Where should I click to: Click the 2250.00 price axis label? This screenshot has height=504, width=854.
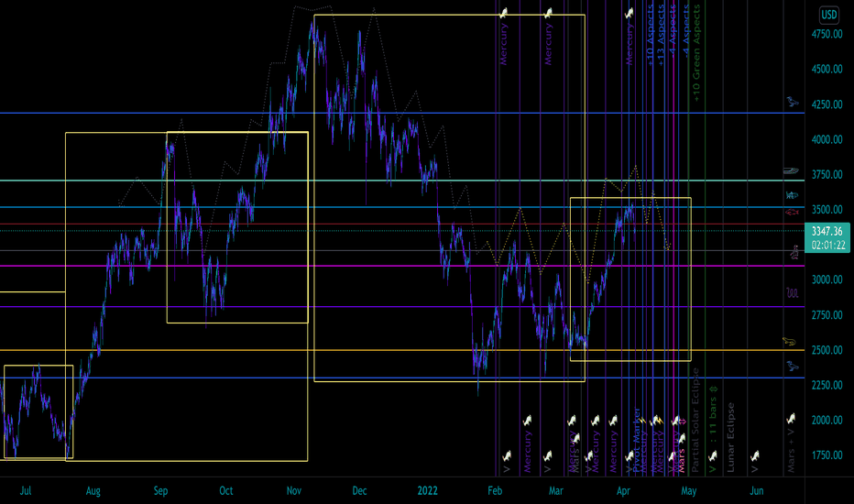827,385
